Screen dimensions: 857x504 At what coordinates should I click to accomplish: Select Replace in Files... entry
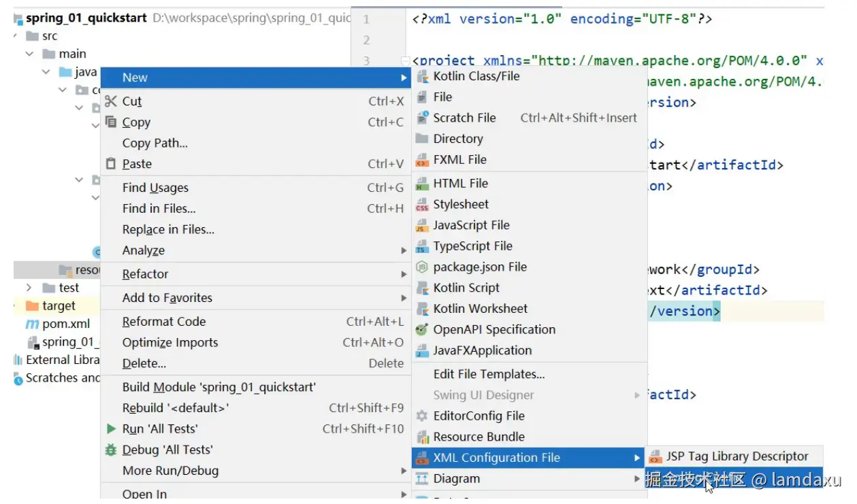[256, 230]
